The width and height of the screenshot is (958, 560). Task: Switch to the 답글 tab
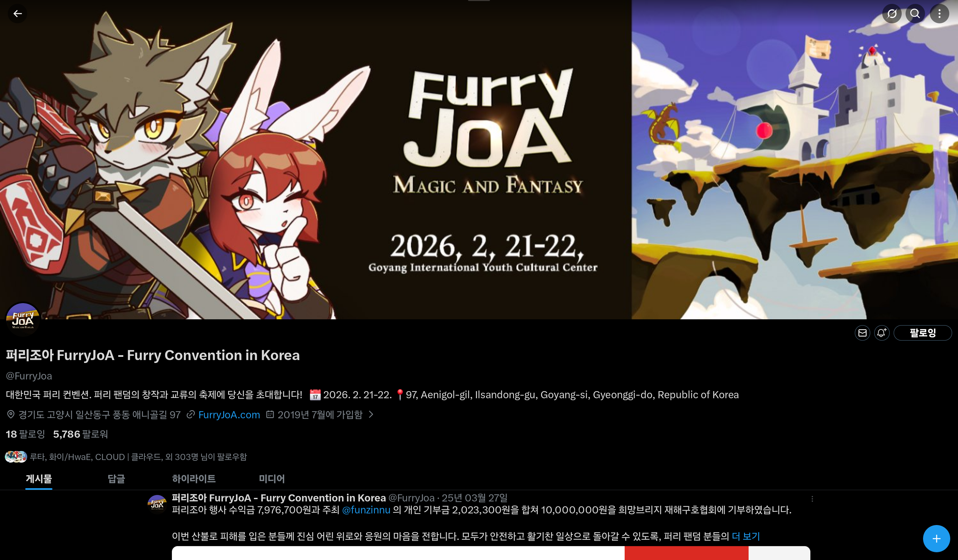(x=116, y=479)
